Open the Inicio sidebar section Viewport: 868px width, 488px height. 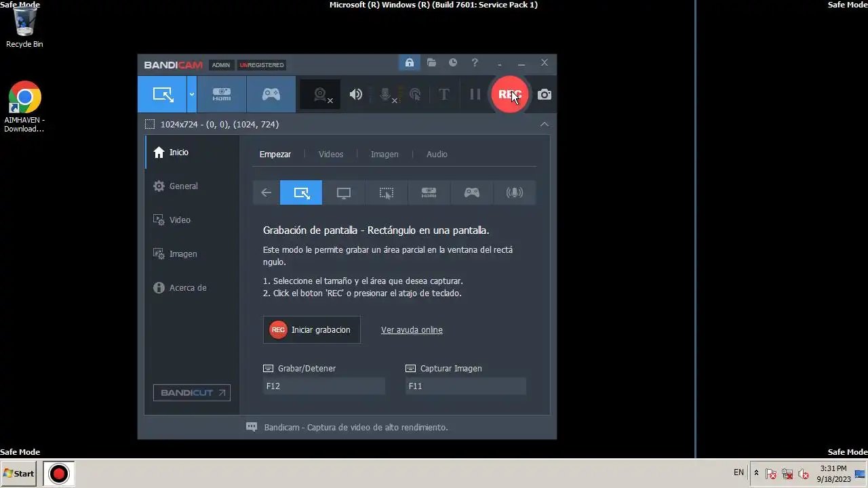(x=192, y=152)
